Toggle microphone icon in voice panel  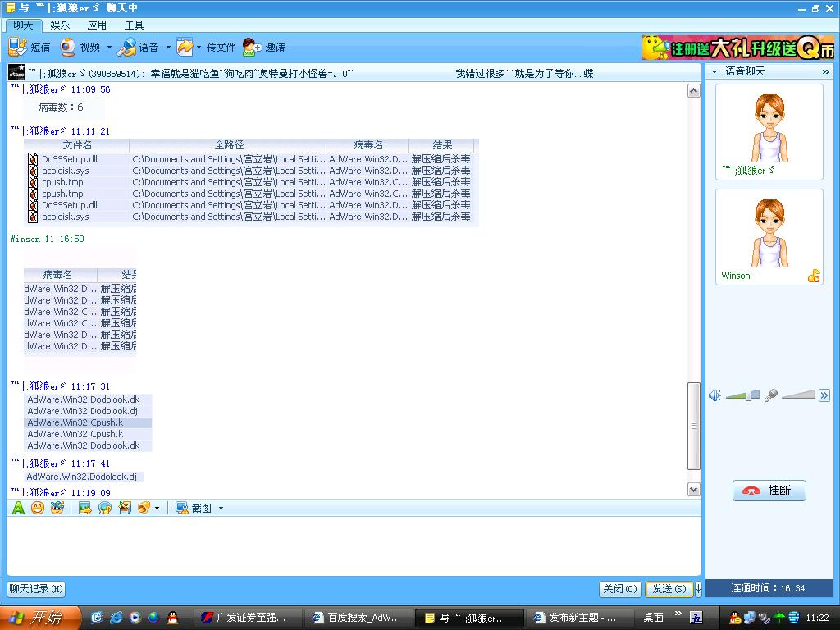click(771, 395)
